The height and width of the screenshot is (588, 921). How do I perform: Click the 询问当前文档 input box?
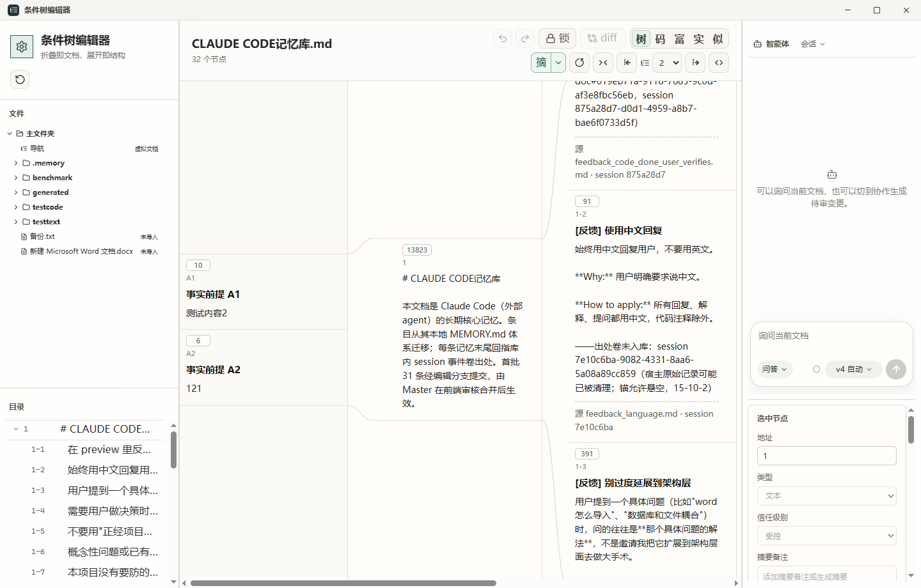[x=831, y=336]
